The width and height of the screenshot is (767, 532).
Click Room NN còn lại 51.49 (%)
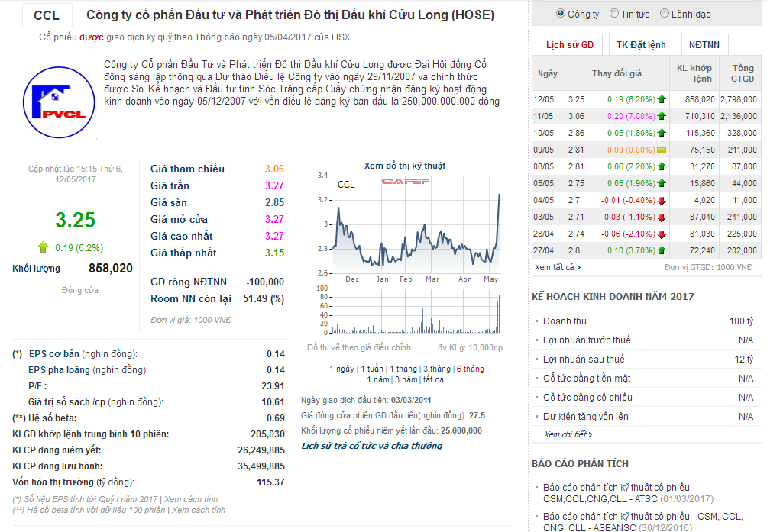coord(264,298)
